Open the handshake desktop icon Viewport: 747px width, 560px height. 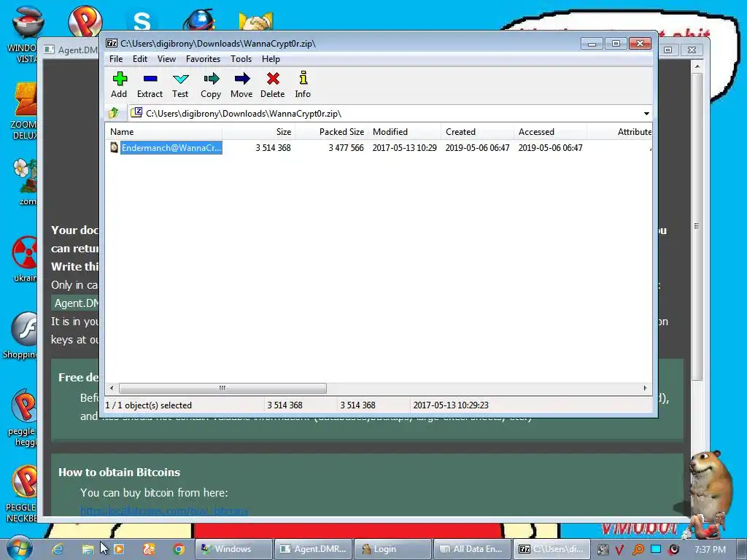click(256, 21)
